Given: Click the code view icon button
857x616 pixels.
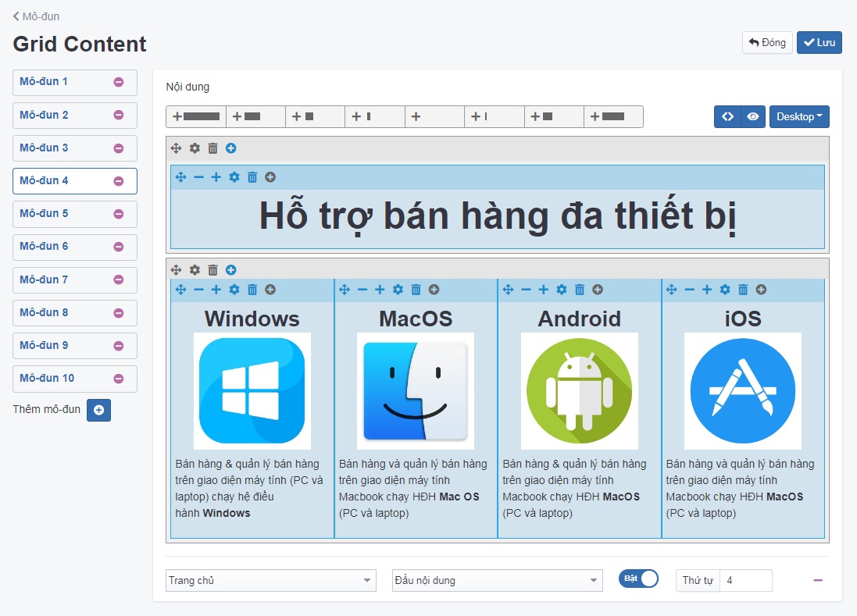Looking at the screenshot, I should coord(727,116).
